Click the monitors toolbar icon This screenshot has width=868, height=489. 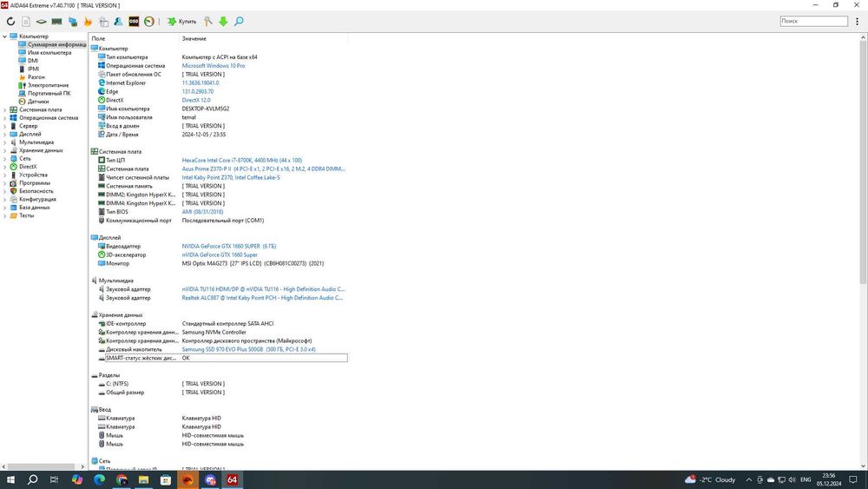point(73,21)
